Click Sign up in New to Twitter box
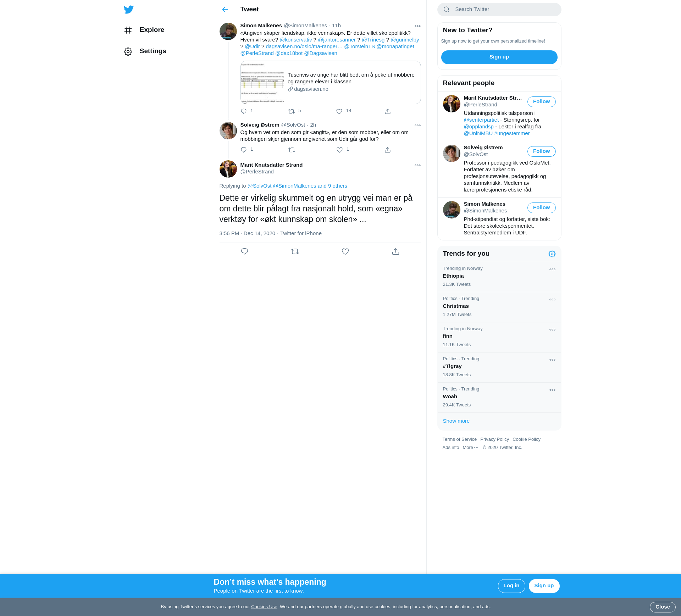 (499, 57)
